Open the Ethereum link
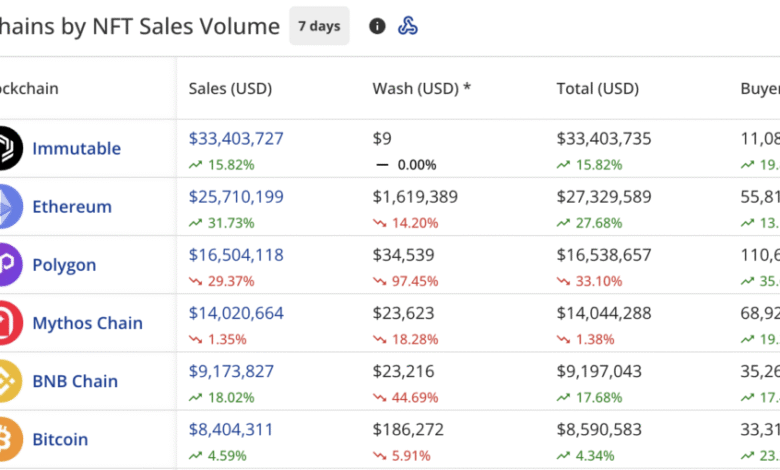Image resolution: width=780 pixels, height=470 pixels. point(72,206)
